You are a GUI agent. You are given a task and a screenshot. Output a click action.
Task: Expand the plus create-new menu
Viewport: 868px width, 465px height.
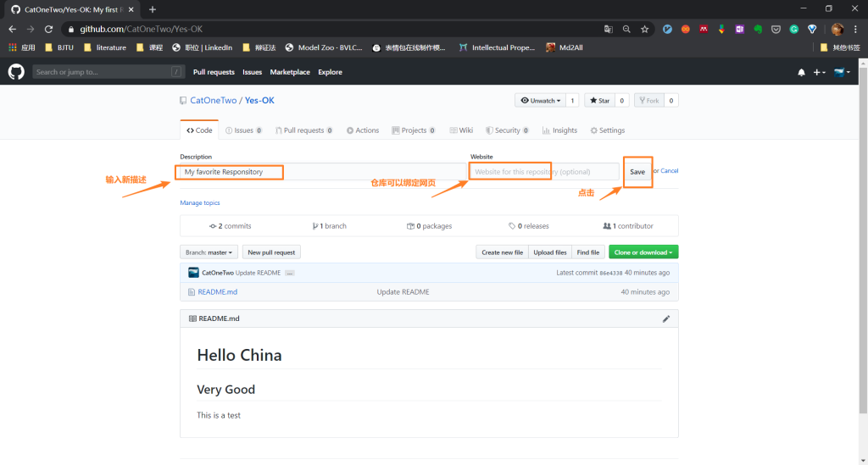click(x=820, y=73)
